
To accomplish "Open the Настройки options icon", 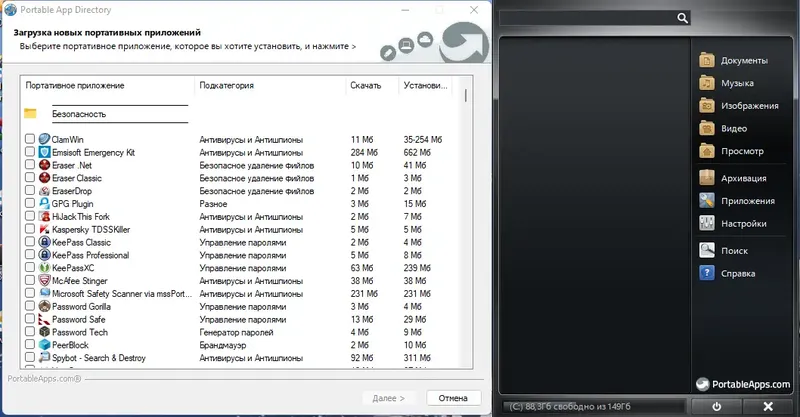I will (707, 223).
